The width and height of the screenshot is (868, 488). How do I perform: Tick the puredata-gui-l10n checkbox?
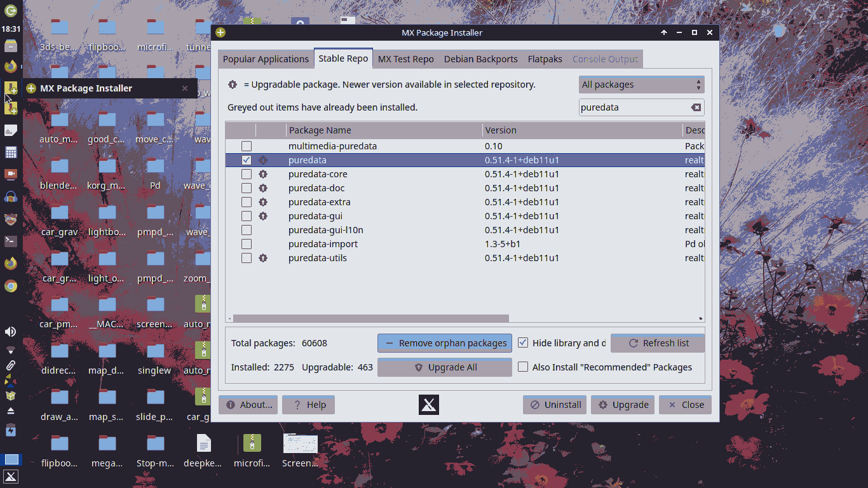pos(247,230)
